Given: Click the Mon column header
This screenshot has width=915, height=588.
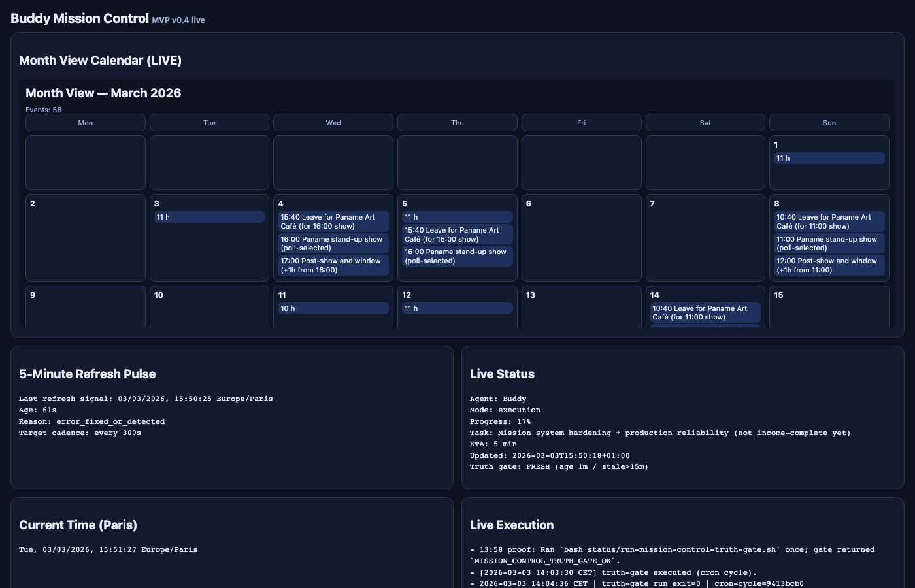Looking at the screenshot, I should coord(86,123).
